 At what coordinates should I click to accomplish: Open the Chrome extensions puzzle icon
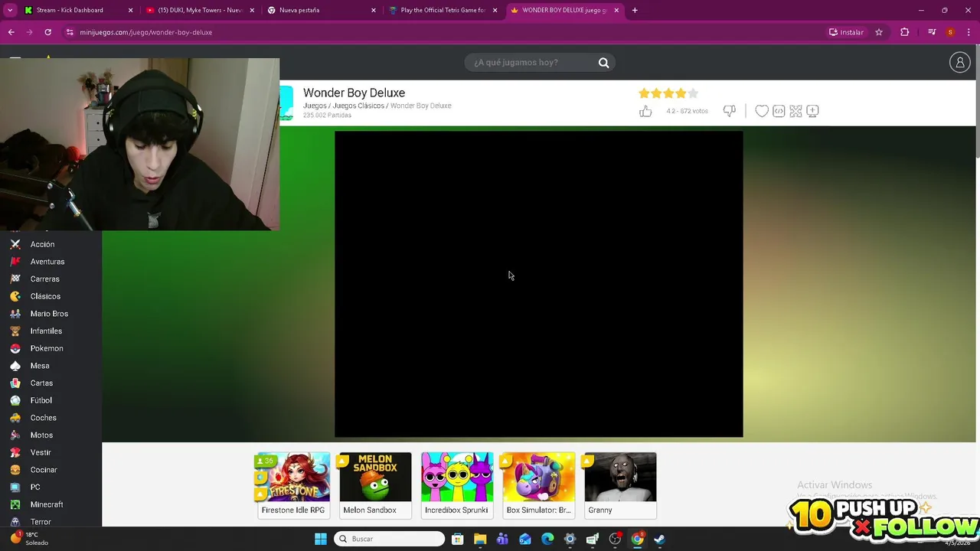904,32
